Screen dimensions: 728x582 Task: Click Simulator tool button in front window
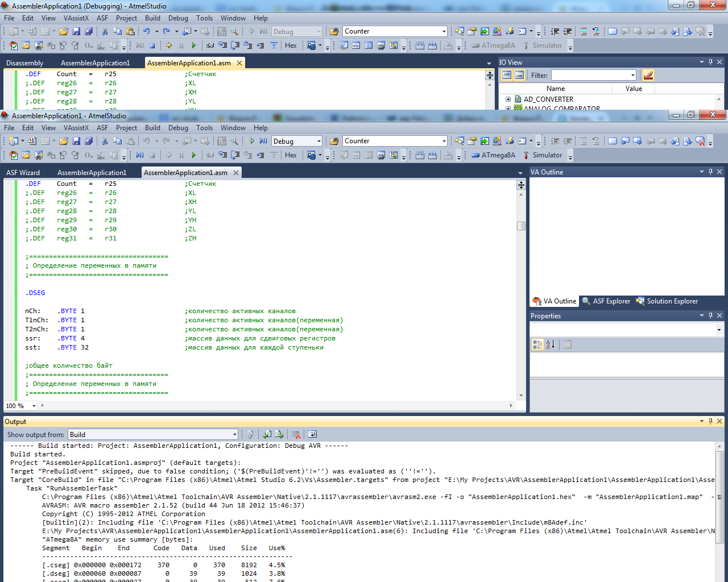542,155
